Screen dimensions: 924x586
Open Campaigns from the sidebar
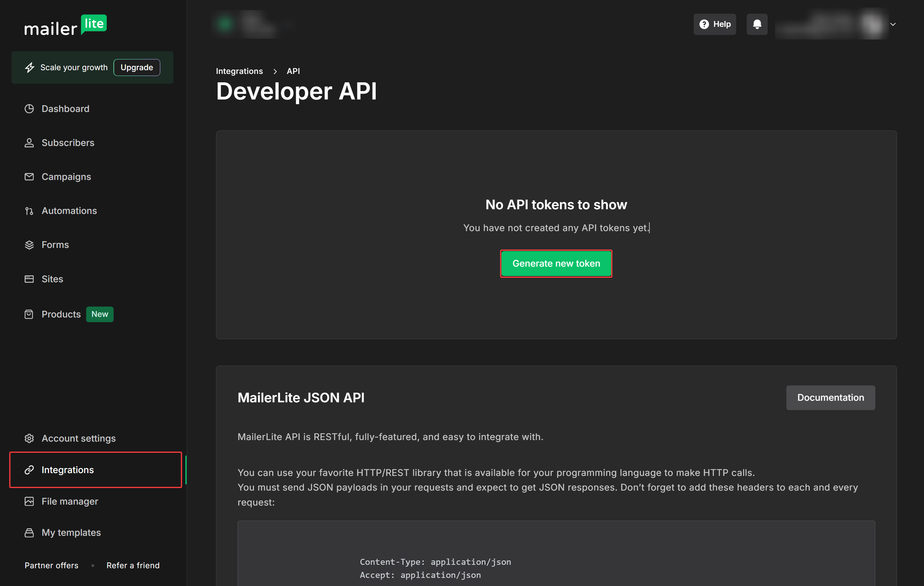[x=66, y=177]
